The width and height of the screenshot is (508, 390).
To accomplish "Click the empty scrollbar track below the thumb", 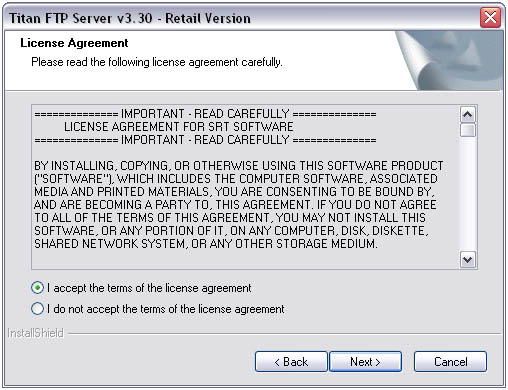I will point(467,194).
